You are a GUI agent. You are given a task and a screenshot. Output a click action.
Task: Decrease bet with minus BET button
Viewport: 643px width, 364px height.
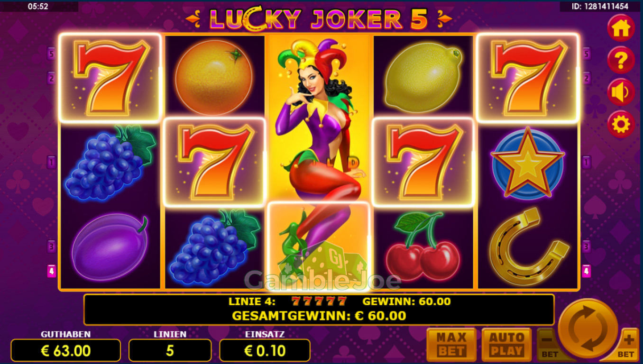click(x=548, y=345)
